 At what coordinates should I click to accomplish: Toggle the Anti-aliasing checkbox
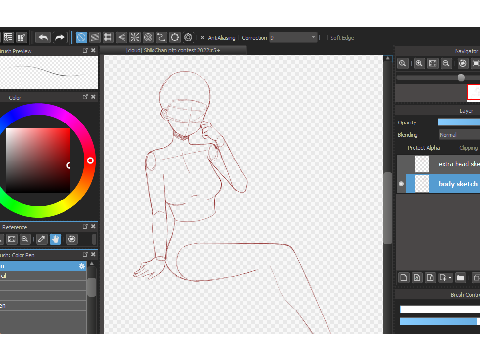pyautogui.click(x=202, y=38)
